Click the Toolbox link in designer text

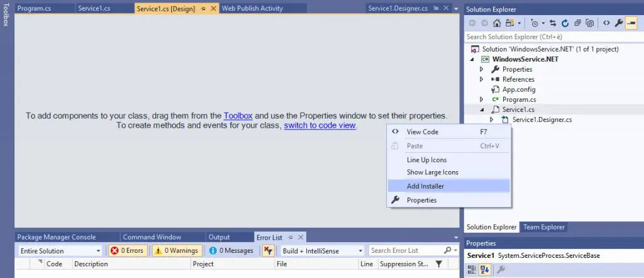click(238, 116)
